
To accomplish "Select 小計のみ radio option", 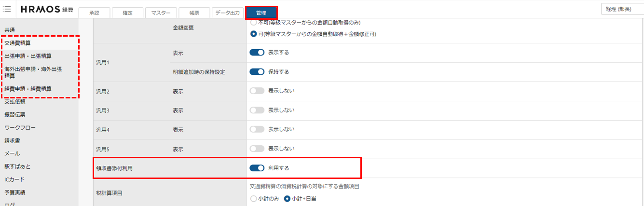I will pyautogui.click(x=254, y=198).
